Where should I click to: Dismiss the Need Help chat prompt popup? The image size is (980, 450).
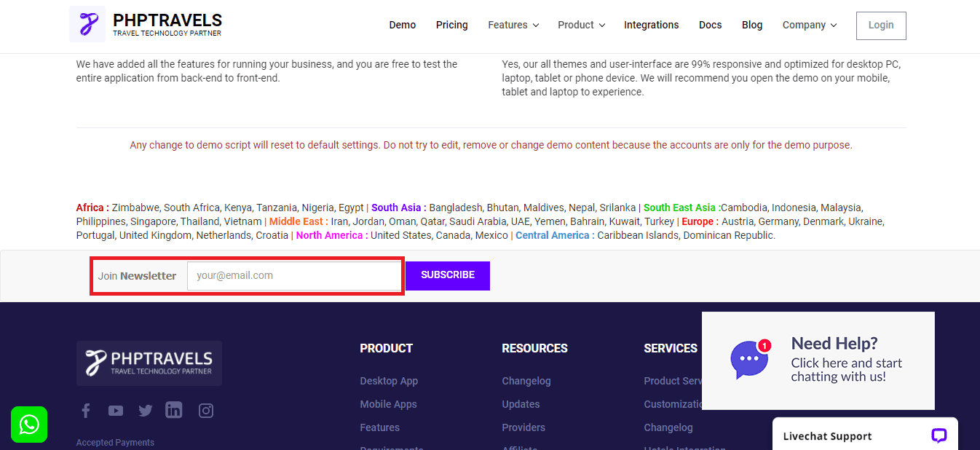pos(818,360)
